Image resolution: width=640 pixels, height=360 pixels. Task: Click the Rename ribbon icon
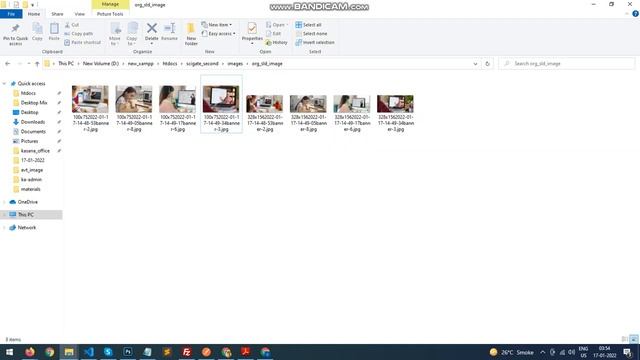click(x=169, y=32)
